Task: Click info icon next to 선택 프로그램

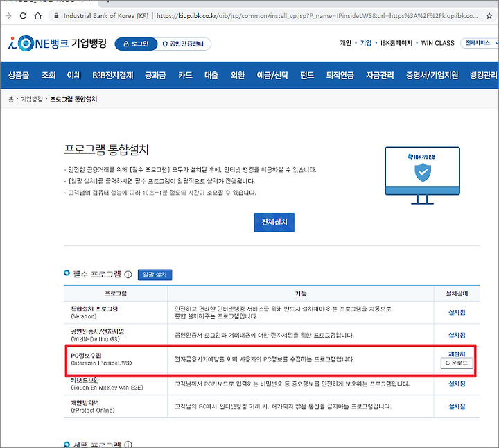Action: point(128,445)
